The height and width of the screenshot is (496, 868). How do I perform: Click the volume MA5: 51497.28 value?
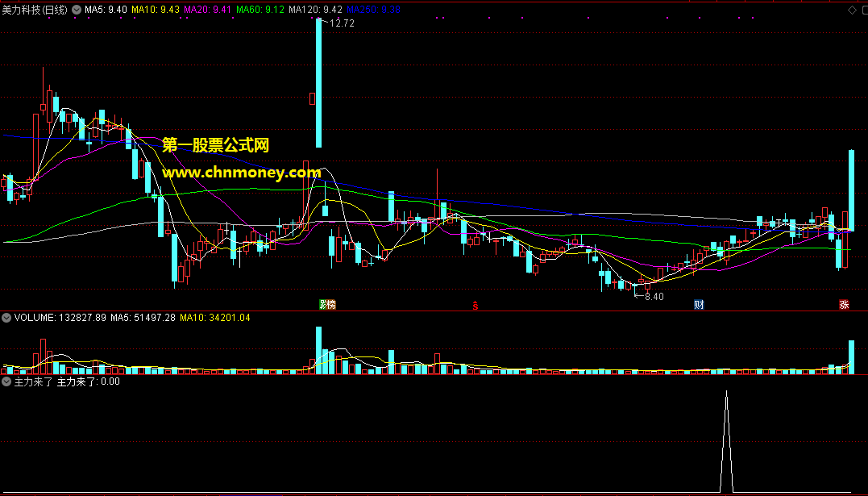143,318
